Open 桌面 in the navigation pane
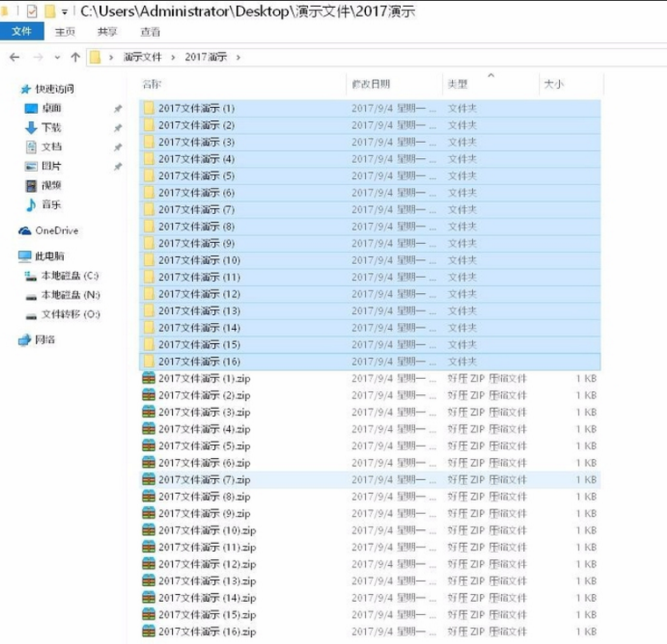The image size is (667, 644). [x=51, y=109]
